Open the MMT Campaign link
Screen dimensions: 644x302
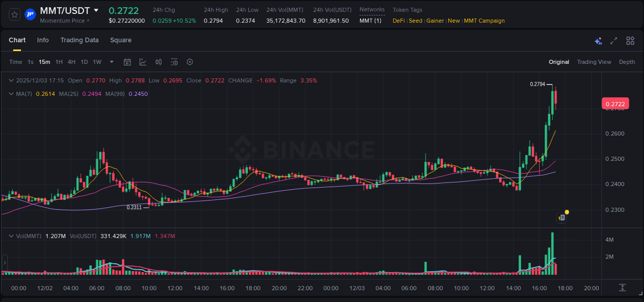(x=484, y=21)
